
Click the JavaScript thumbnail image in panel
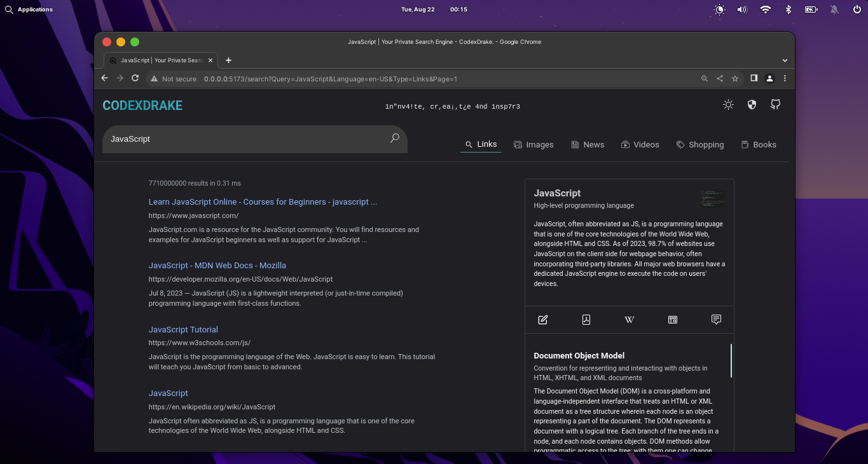[712, 199]
